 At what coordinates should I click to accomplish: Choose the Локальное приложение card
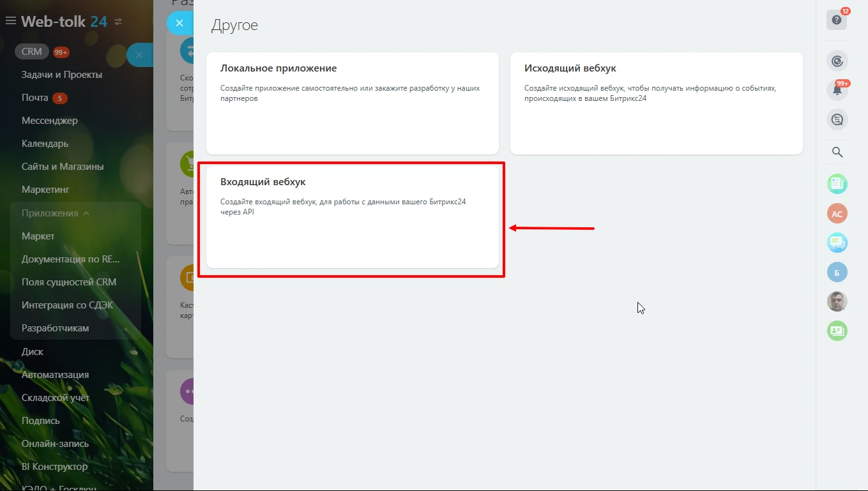point(352,103)
